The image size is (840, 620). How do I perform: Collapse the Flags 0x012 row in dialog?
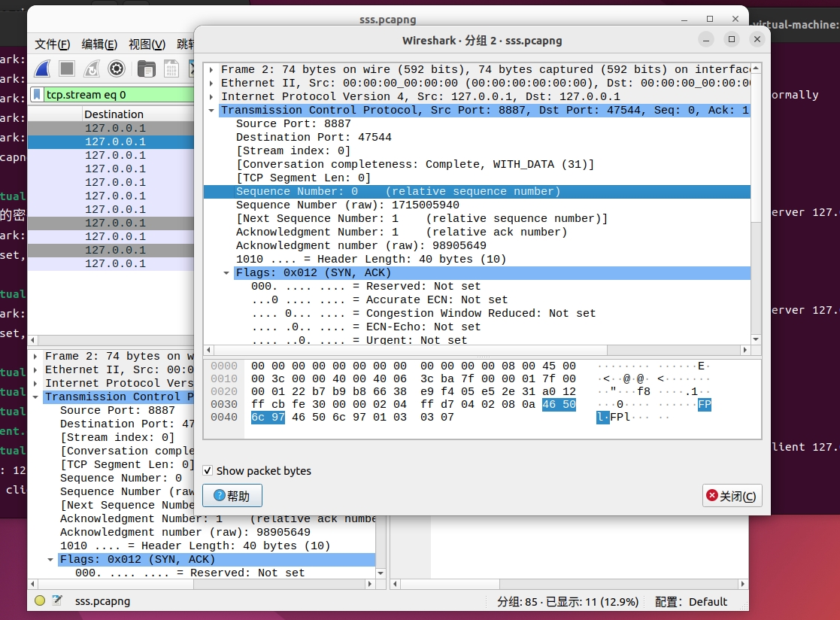[x=226, y=273]
